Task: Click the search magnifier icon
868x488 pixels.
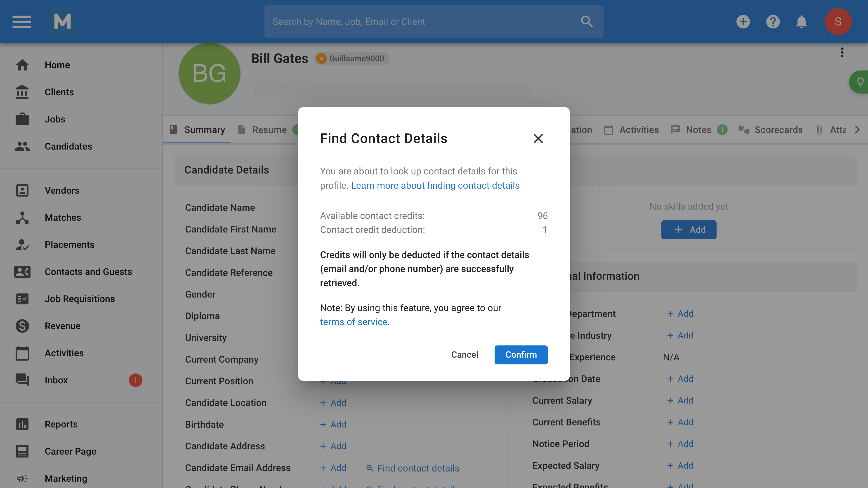Action: [x=587, y=21]
